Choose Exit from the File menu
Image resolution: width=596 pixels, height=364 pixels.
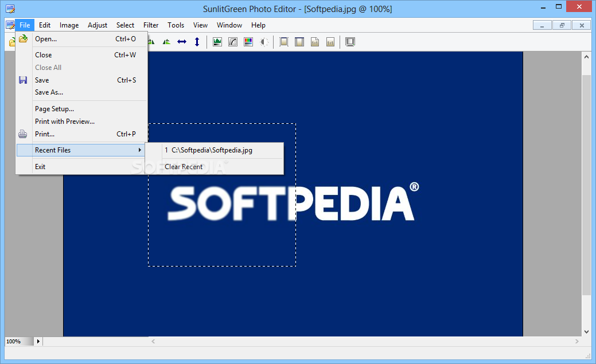click(x=81, y=166)
